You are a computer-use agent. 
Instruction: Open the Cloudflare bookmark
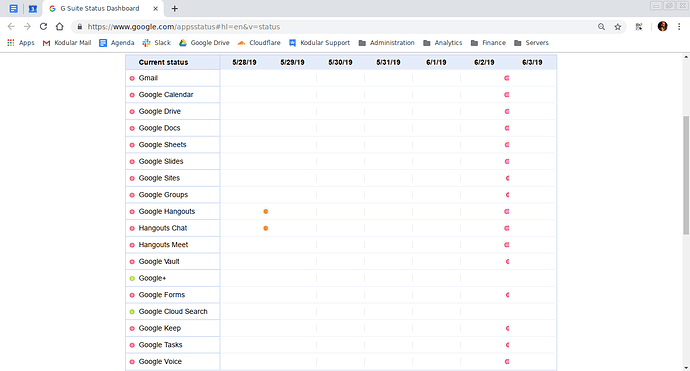(x=259, y=43)
